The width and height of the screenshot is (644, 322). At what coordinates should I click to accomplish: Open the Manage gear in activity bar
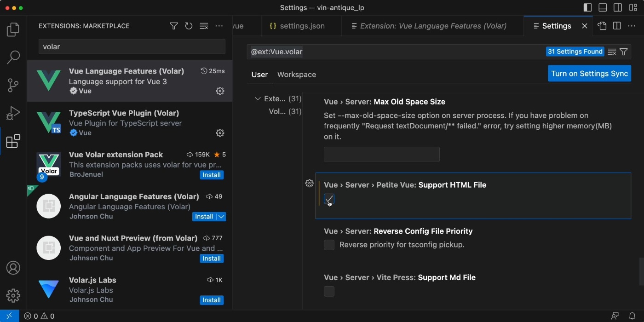point(13,295)
